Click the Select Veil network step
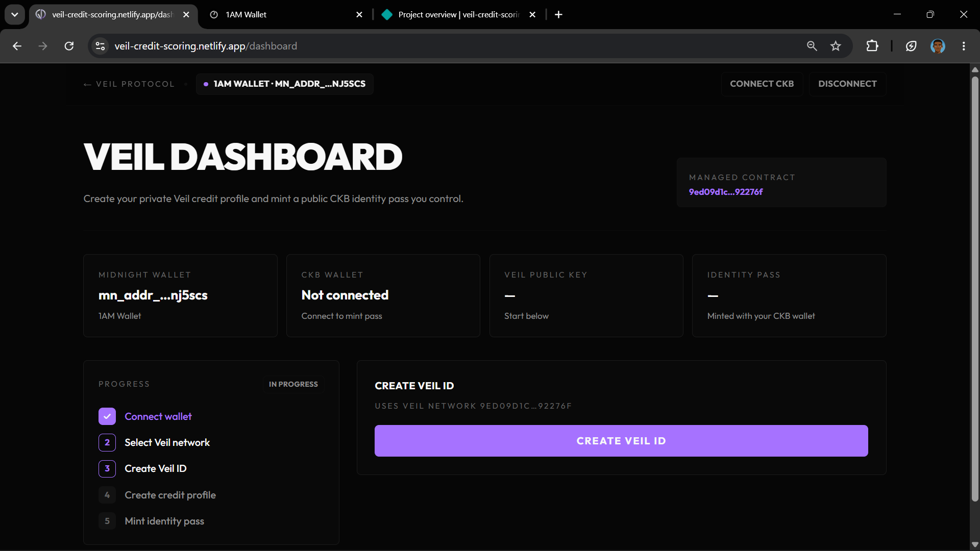This screenshot has height=551, width=980. [167, 442]
